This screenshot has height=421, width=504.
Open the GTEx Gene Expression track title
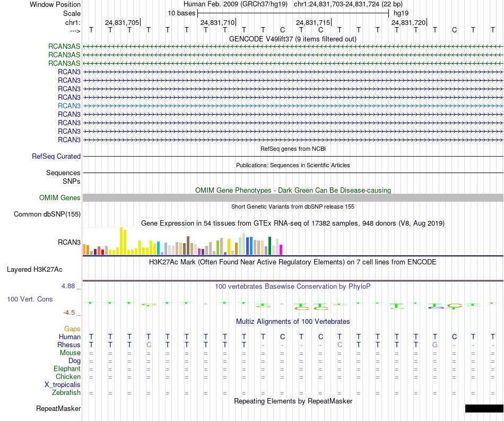coord(293,223)
